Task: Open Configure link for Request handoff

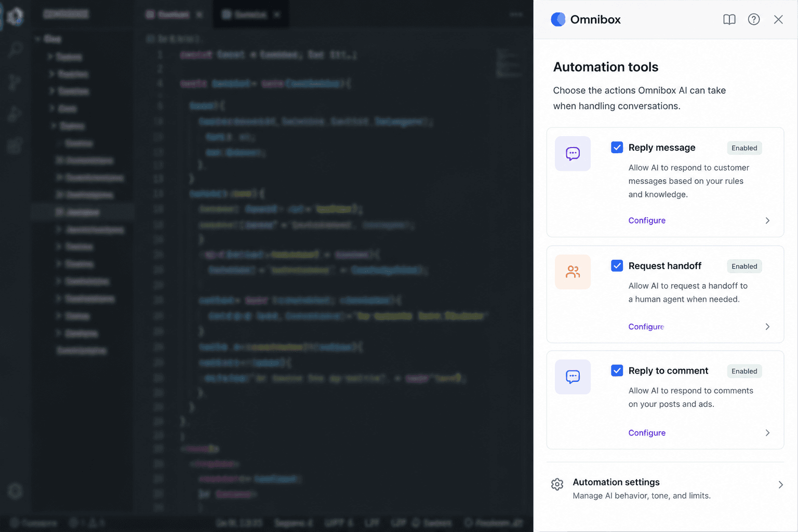Action: (646, 327)
